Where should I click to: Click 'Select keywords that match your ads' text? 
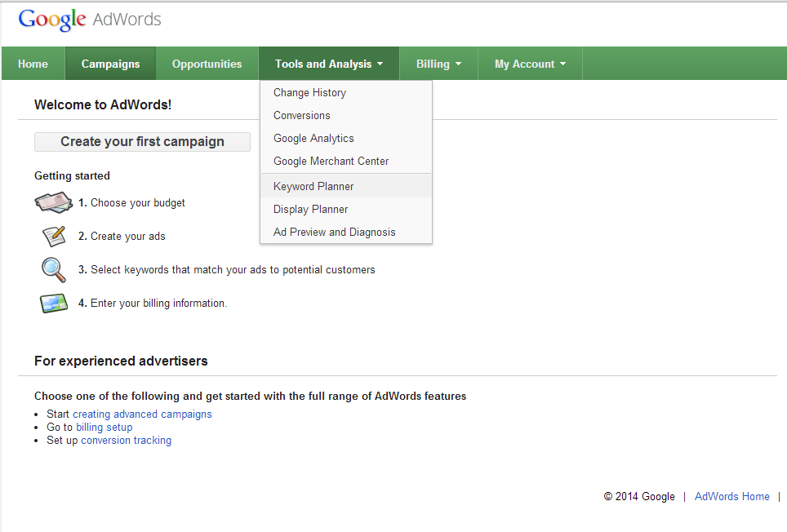(x=233, y=270)
